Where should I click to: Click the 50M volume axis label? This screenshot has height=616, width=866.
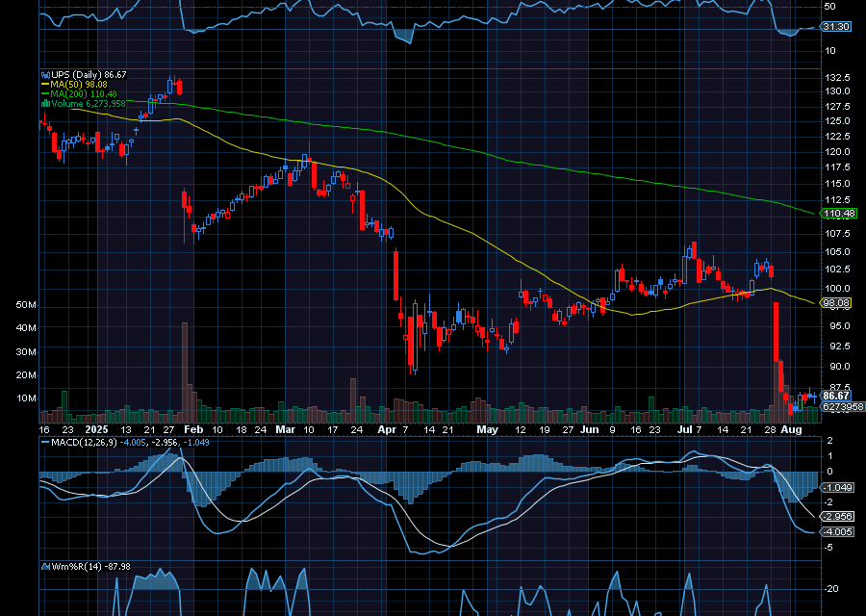(x=26, y=305)
